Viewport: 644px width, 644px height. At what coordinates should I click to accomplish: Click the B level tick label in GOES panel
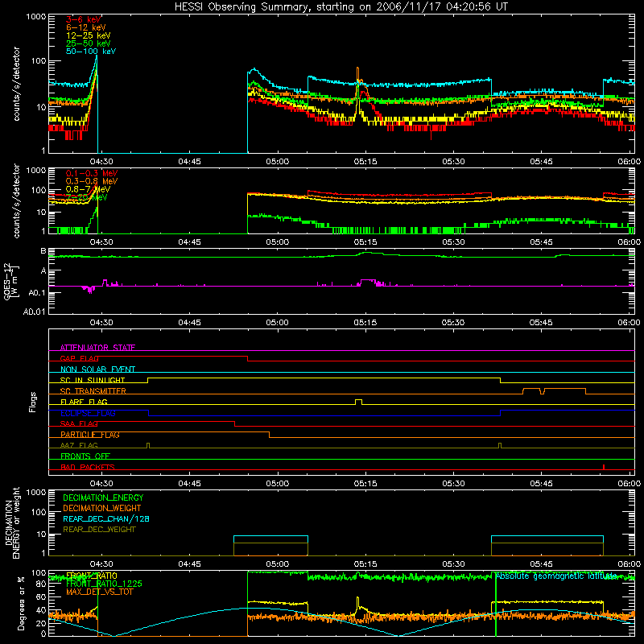point(43,251)
